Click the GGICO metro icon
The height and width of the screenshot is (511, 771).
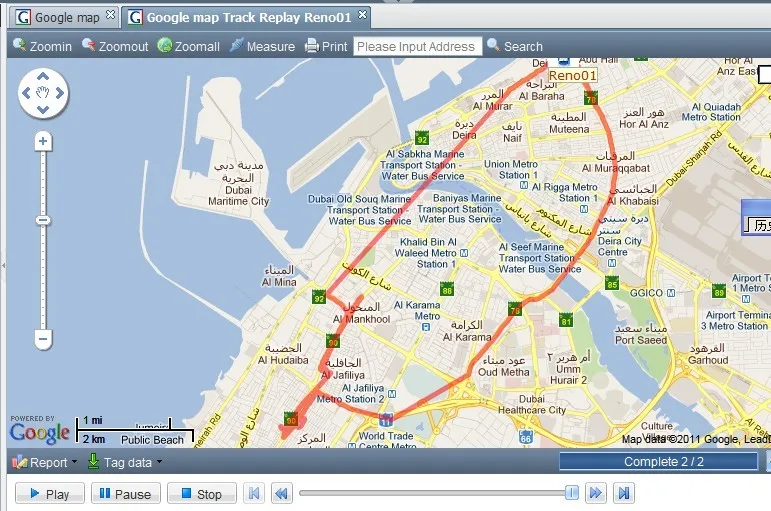coord(671,293)
